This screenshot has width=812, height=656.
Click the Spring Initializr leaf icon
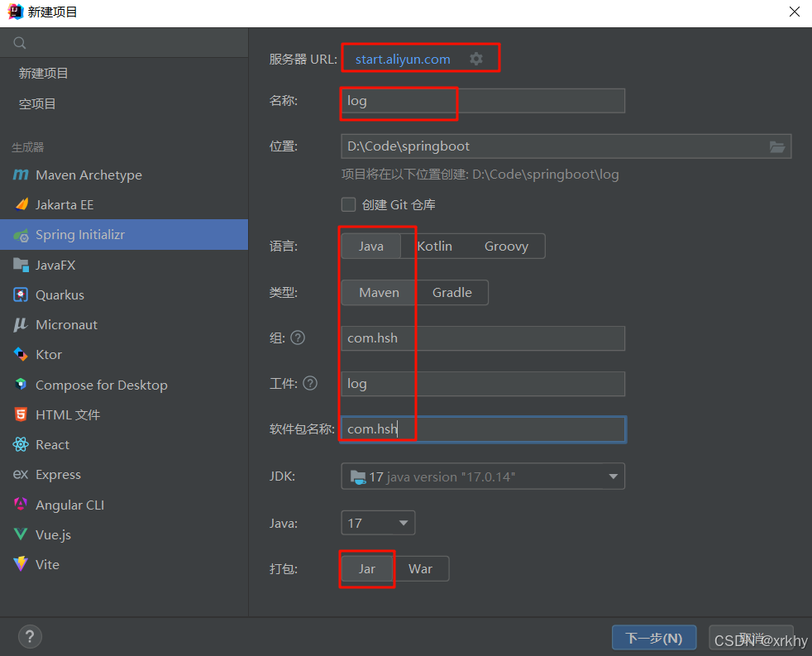(x=21, y=235)
